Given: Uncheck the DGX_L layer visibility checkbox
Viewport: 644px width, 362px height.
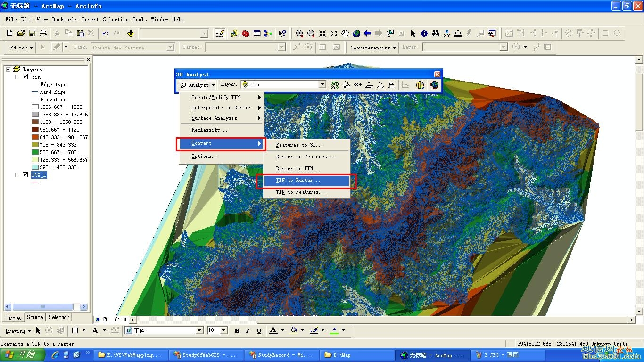Looking at the screenshot, I should pos(25,175).
